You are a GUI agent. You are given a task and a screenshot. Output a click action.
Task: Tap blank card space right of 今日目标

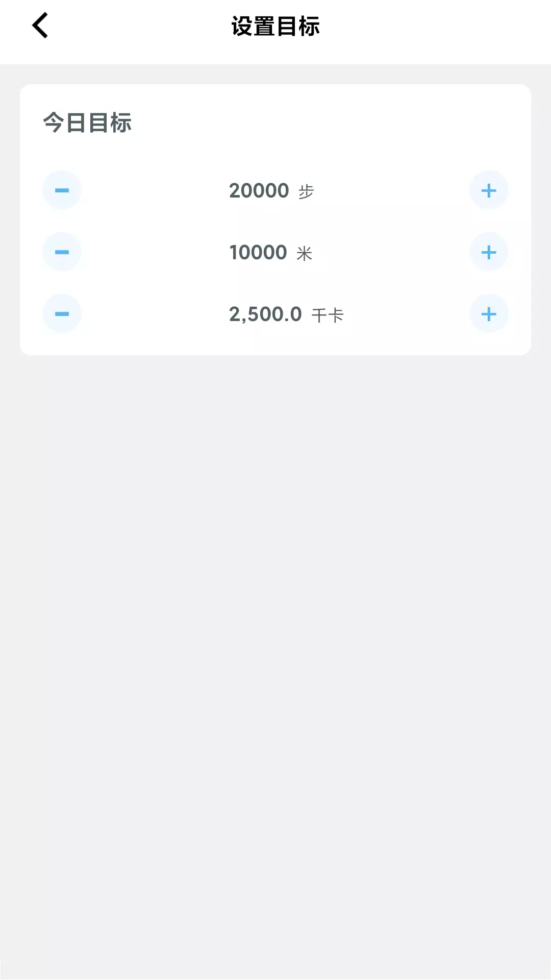coord(332,123)
